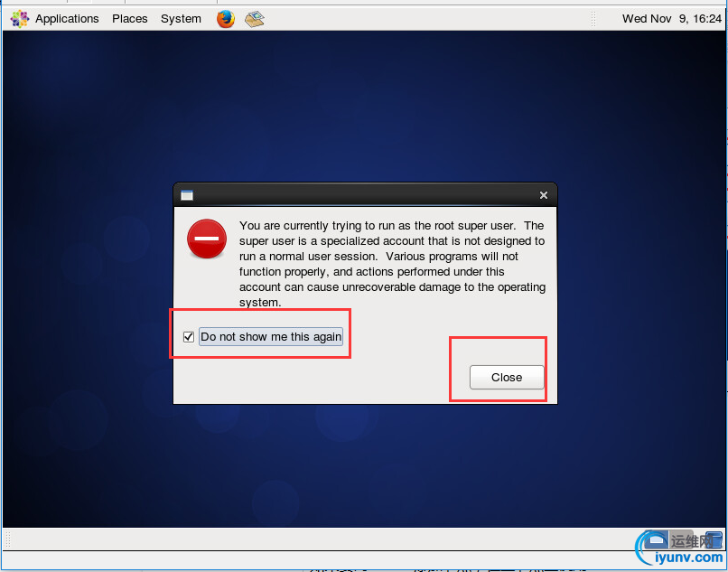Launch Firefox web browser icon
Image resolution: width=728 pixels, height=572 pixels.
coord(226,19)
